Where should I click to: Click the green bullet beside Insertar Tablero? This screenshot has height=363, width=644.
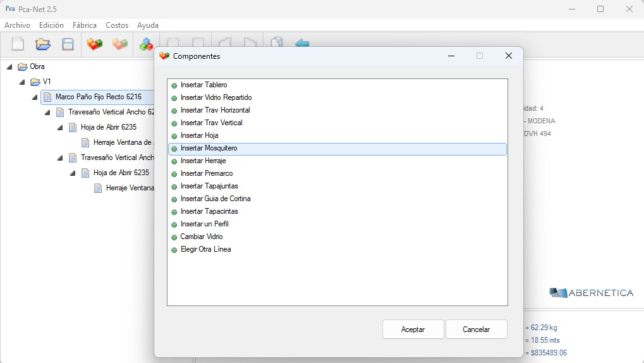pos(174,85)
